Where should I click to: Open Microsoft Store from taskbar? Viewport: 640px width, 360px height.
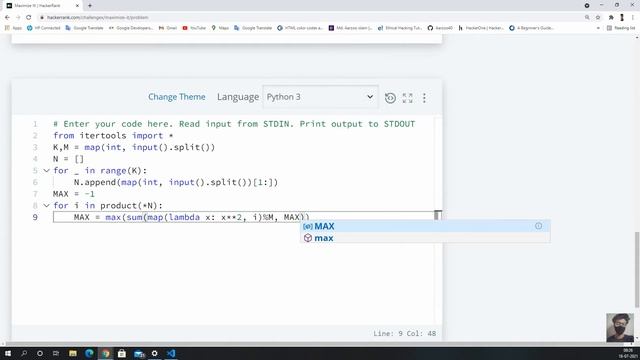point(122,353)
